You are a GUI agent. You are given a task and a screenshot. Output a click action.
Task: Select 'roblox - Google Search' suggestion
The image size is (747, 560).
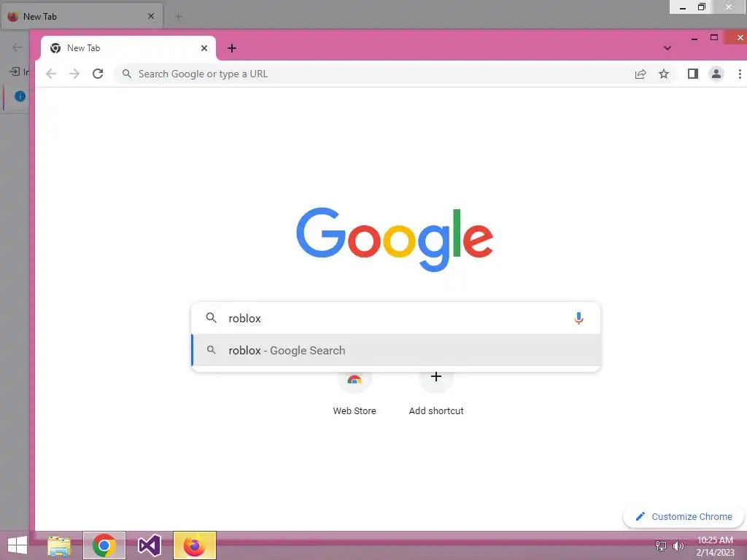coord(395,351)
